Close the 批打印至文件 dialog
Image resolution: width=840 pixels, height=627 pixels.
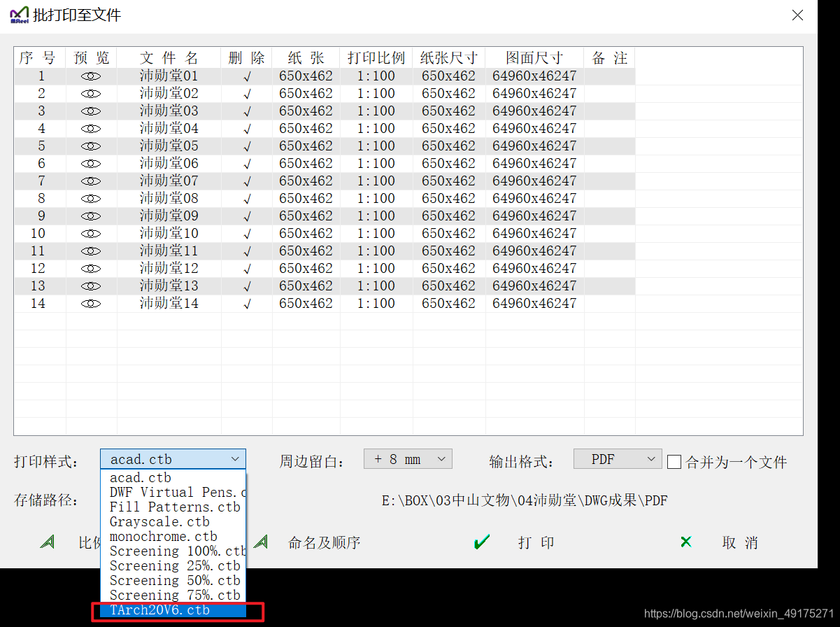click(797, 15)
